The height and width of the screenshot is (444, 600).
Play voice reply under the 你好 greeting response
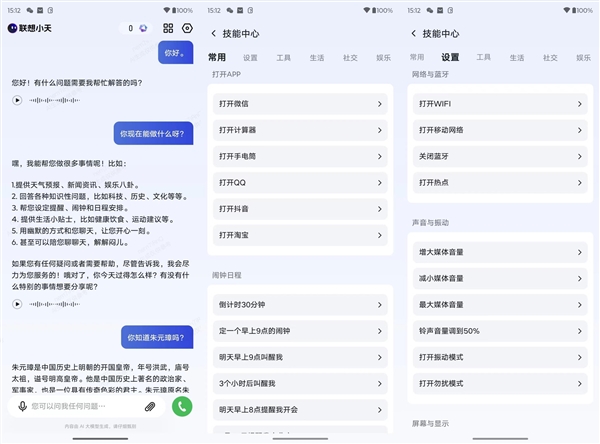coord(17,100)
